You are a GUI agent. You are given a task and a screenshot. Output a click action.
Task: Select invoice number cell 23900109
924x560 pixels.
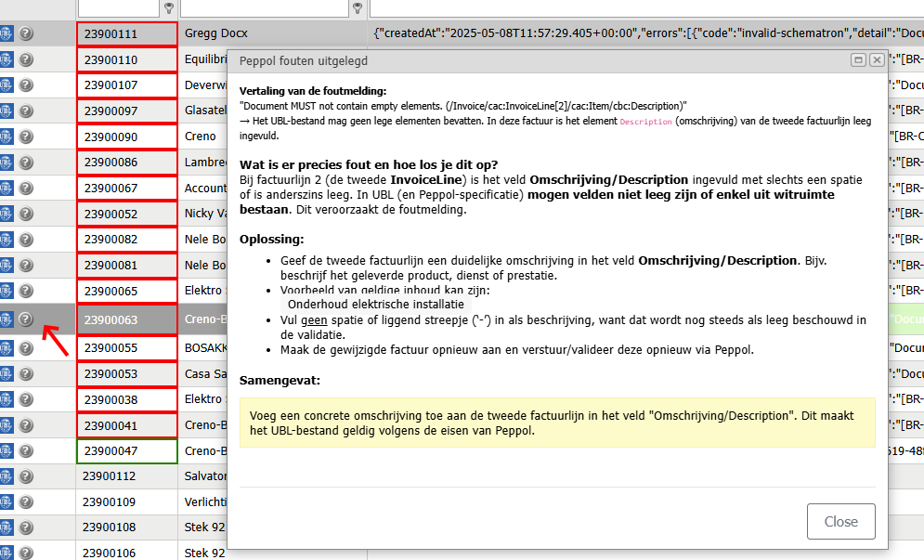(x=126, y=502)
